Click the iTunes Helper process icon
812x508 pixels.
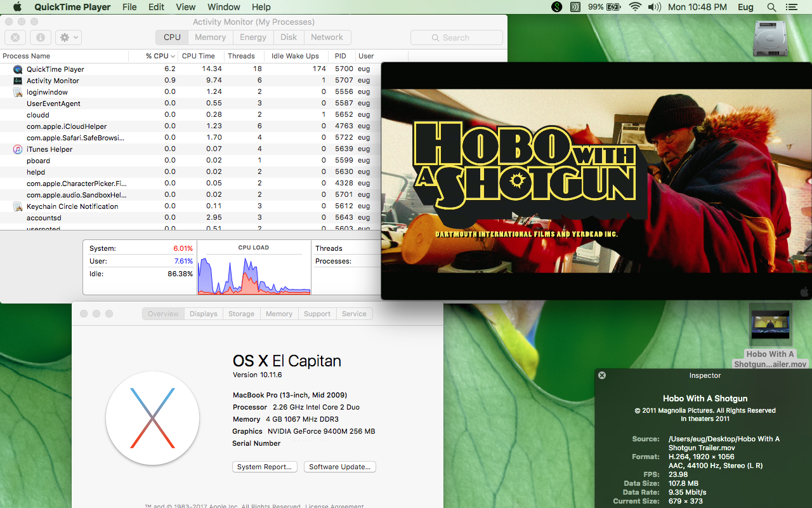[18, 149]
